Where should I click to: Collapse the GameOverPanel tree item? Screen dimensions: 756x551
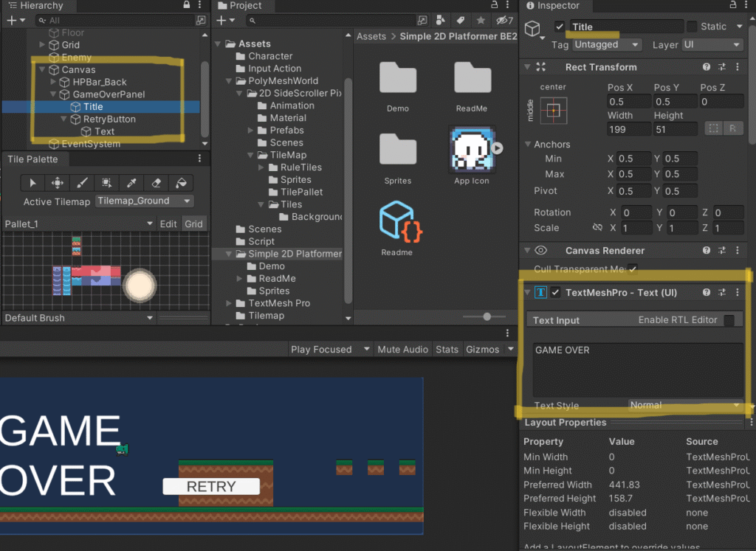54,94
